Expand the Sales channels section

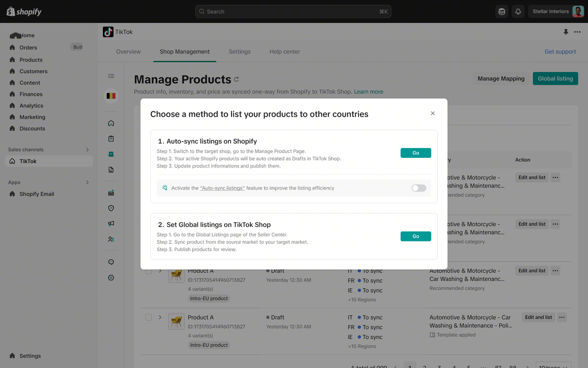pos(87,149)
